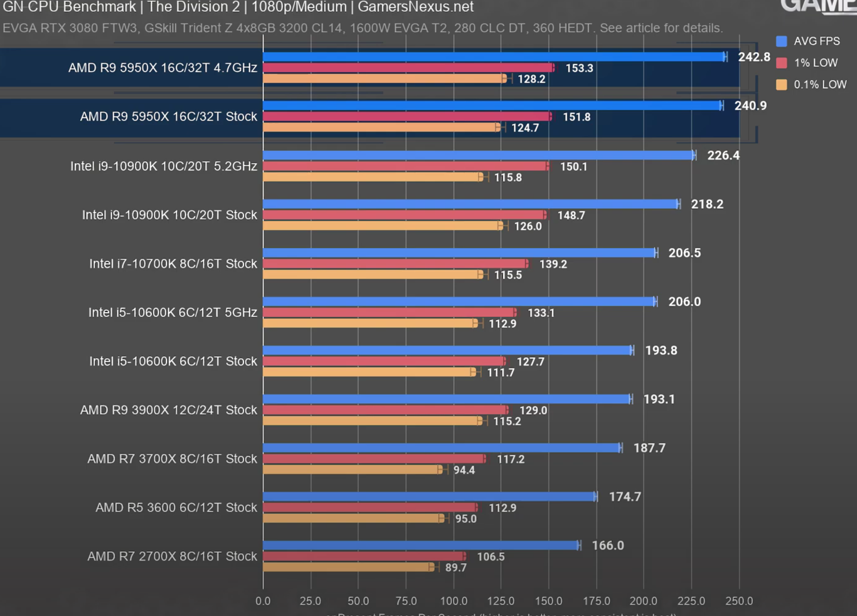Click the 206.0 average FPS value
The height and width of the screenshot is (616, 857).
pyautogui.click(x=685, y=302)
